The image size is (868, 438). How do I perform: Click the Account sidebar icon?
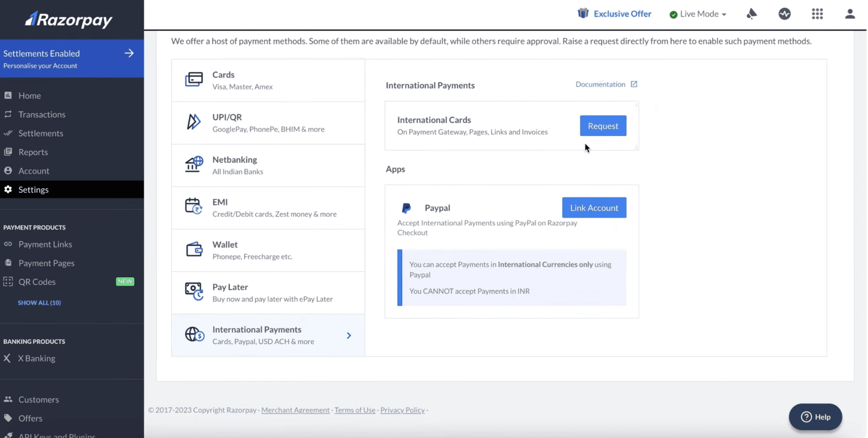tap(8, 170)
